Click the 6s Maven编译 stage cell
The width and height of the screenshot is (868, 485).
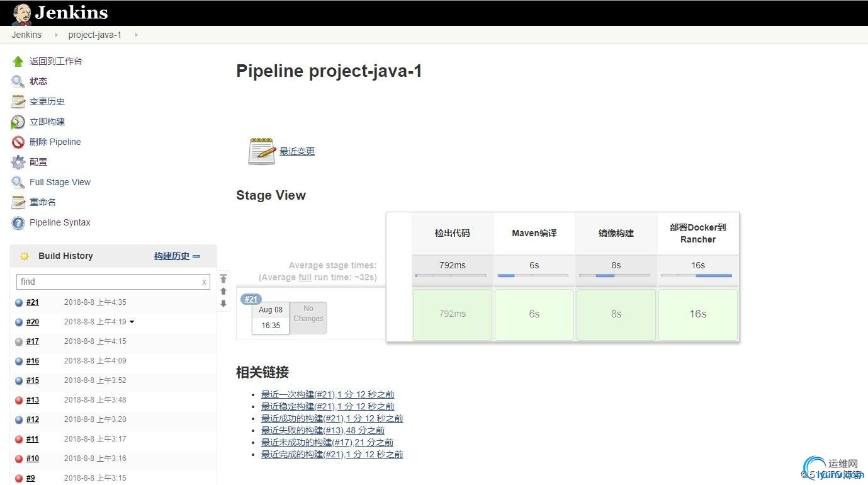[x=534, y=314]
